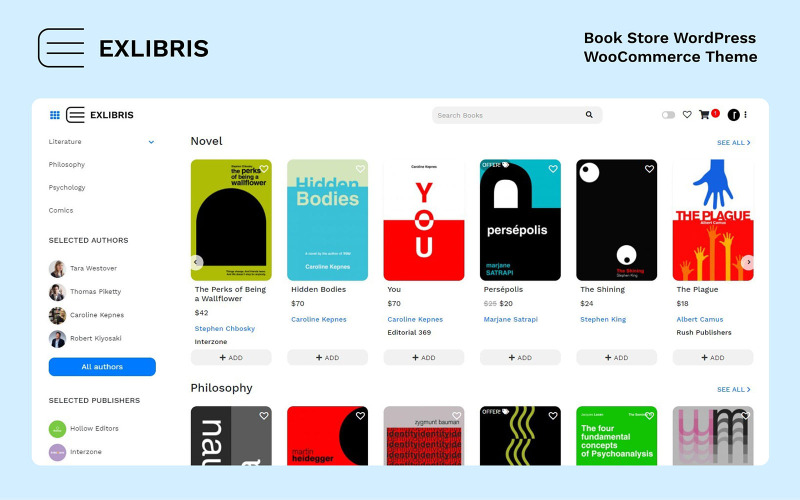This screenshot has width=800, height=500.
Task: Open the Stephen Chbosky author link
Action: click(224, 329)
